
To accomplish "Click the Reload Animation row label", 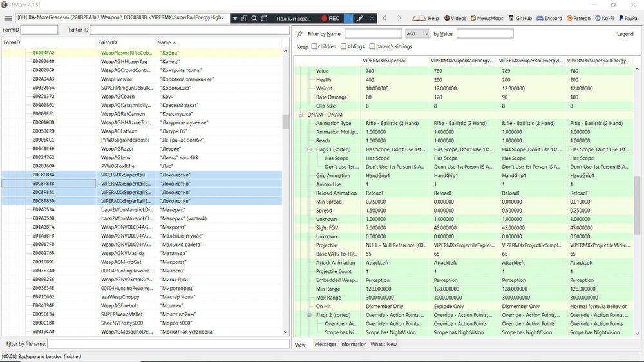I will pos(336,193).
